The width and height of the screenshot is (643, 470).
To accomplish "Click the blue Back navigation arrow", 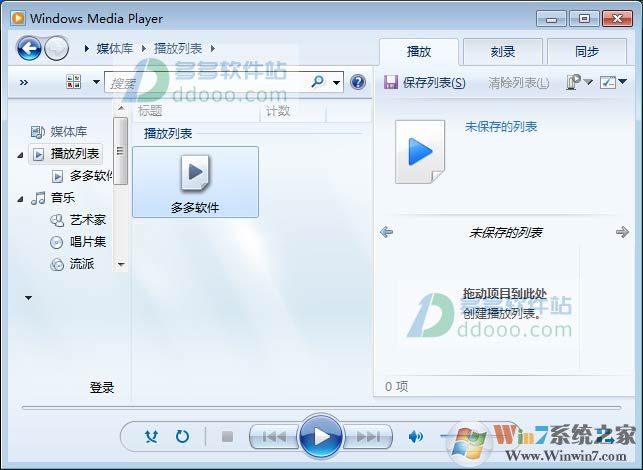I will click(x=28, y=48).
